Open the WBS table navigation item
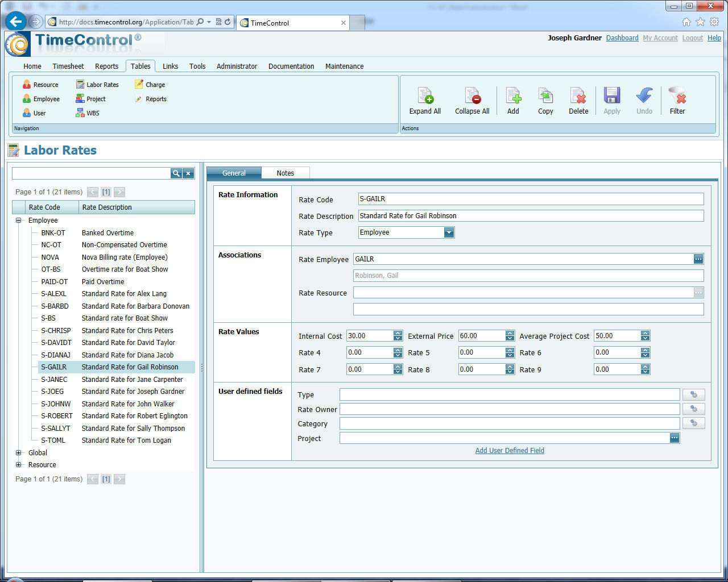Image resolution: width=728 pixels, height=582 pixels. tap(88, 113)
